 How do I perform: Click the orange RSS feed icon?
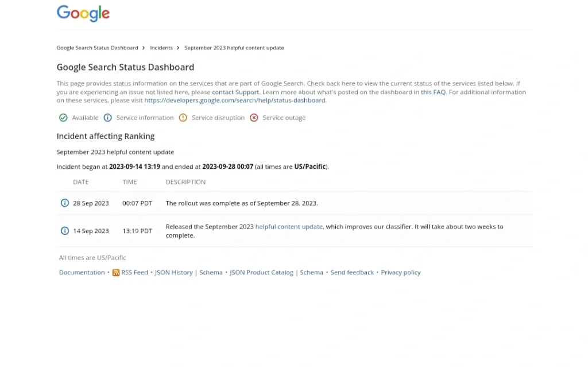click(116, 273)
